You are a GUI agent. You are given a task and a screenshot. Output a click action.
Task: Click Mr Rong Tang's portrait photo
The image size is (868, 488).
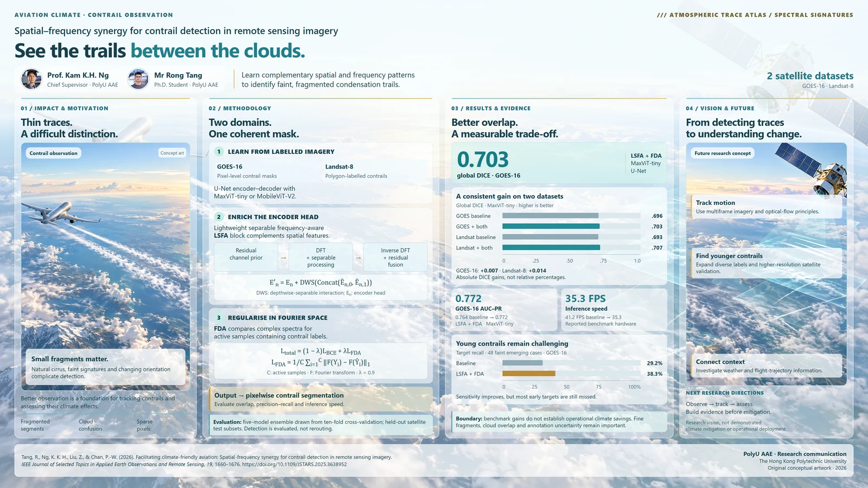click(x=138, y=79)
